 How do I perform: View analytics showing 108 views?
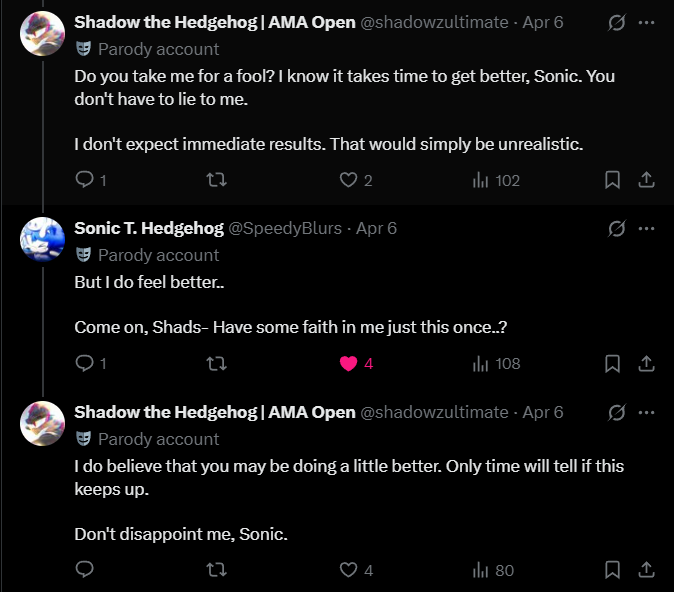[x=496, y=363]
